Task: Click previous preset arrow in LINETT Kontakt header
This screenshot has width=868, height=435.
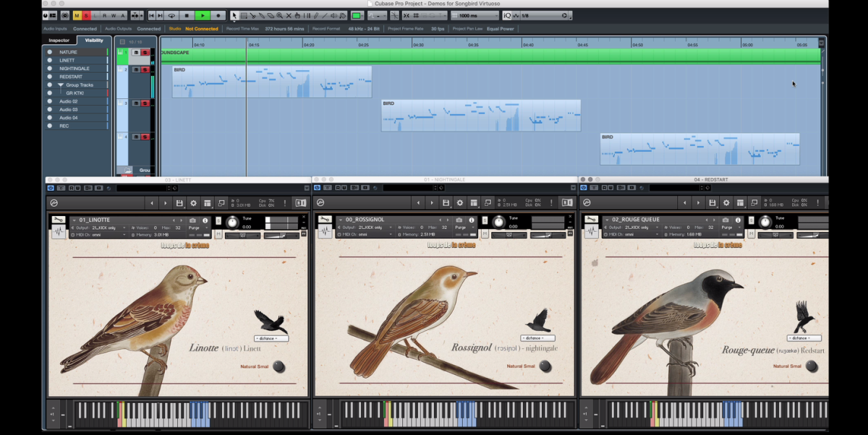Action: [152, 203]
